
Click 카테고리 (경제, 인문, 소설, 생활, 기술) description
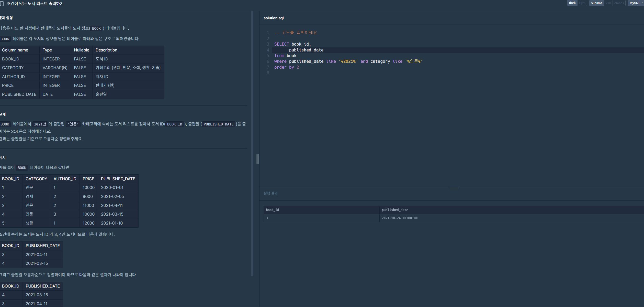click(x=128, y=68)
